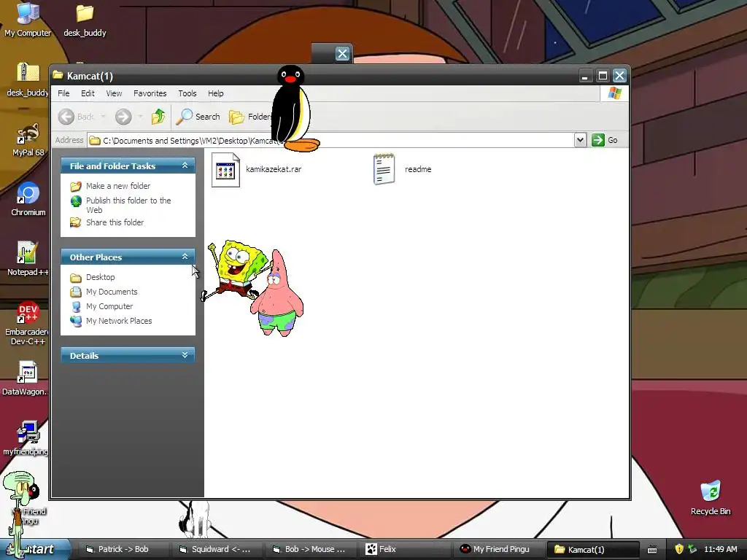Screen dimensions: 747x560
Task: Open My Computer desktop icon
Action: [28, 19]
